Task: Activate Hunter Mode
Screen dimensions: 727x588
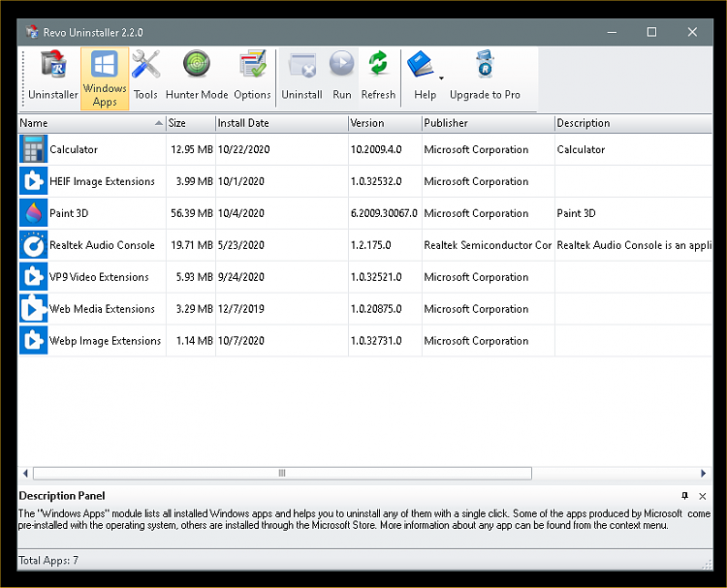Action: [197, 77]
